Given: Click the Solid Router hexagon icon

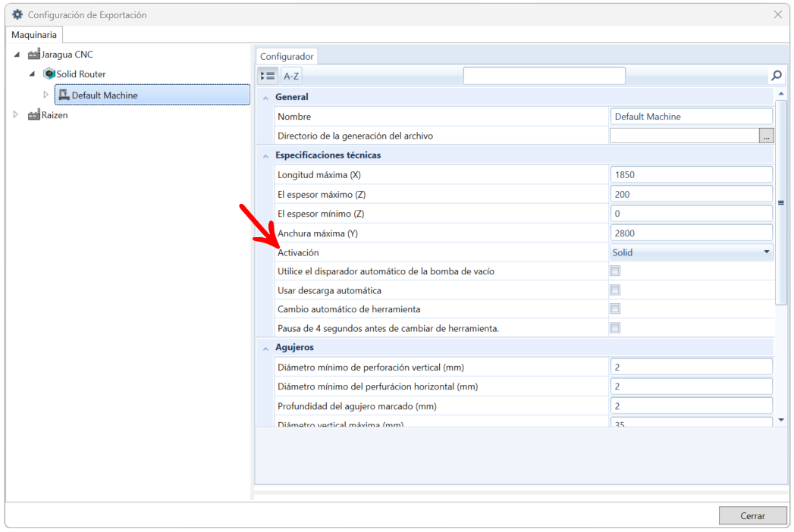Looking at the screenshot, I should [x=49, y=74].
